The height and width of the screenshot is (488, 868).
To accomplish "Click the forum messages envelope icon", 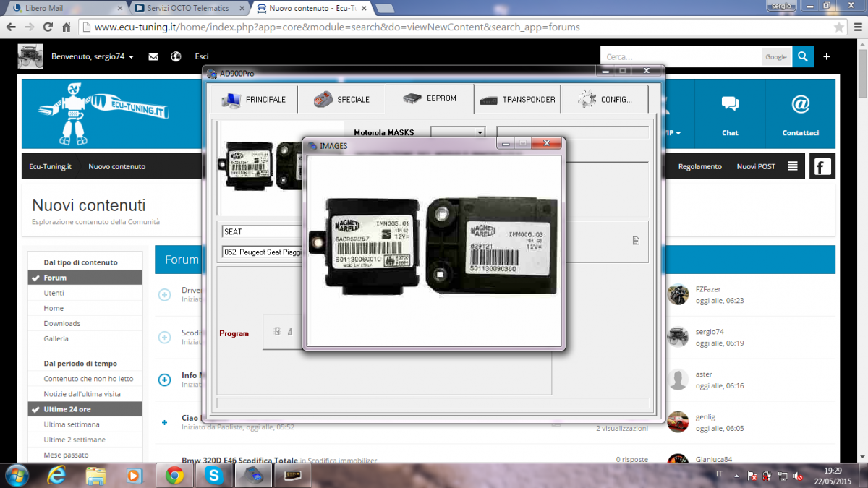I will (x=153, y=56).
